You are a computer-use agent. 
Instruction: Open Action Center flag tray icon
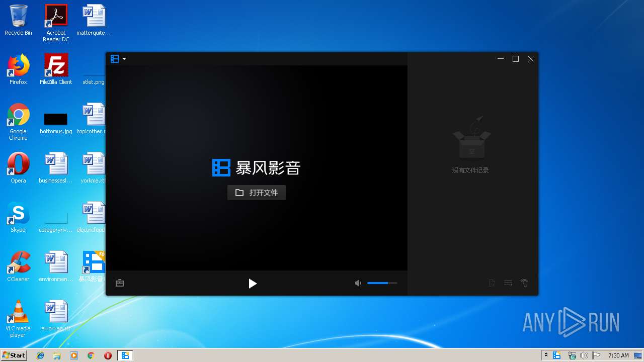[x=596, y=355]
